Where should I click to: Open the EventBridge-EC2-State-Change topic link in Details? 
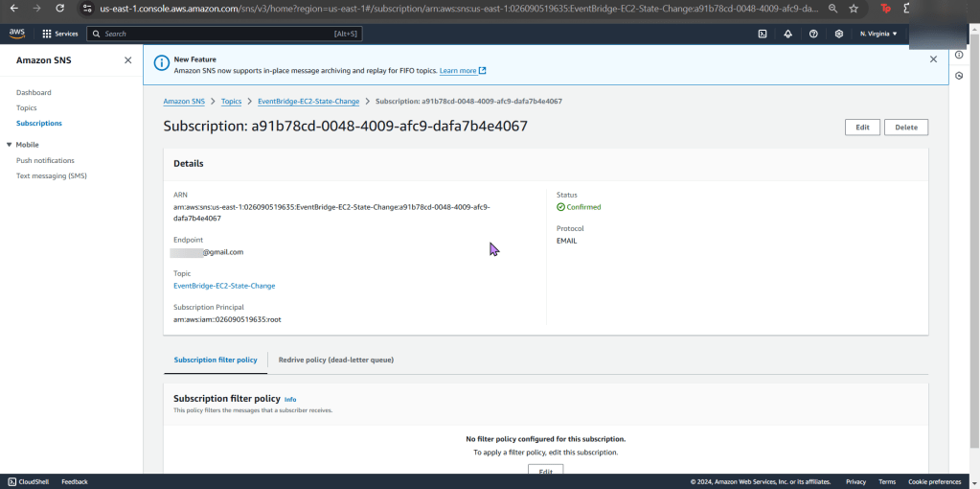pyautogui.click(x=224, y=286)
